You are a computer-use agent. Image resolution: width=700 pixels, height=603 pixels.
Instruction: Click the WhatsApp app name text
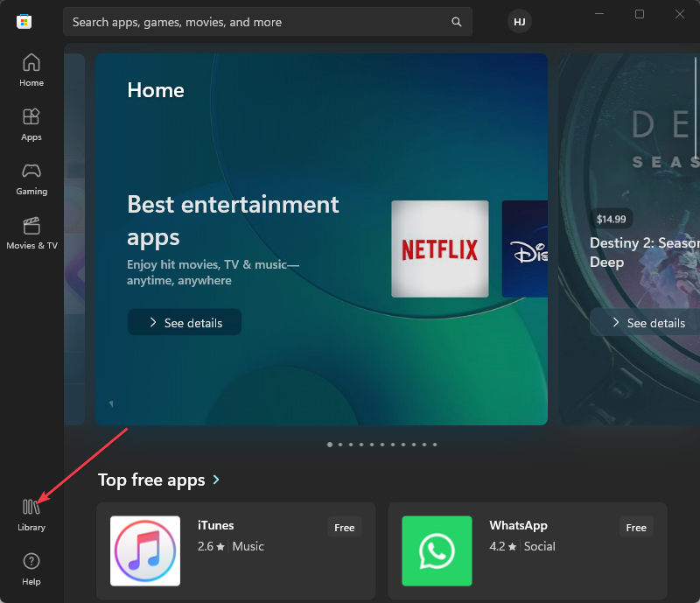click(518, 525)
